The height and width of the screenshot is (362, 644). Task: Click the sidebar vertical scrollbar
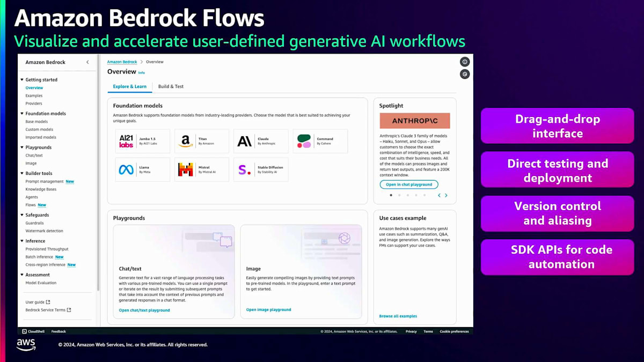98,172
